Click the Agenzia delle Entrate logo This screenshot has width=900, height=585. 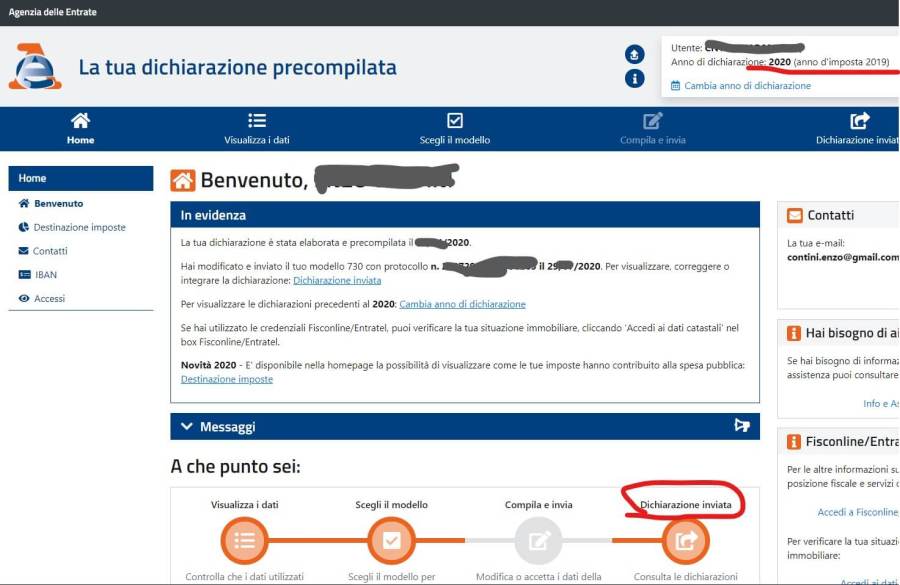tap(35, 67)
